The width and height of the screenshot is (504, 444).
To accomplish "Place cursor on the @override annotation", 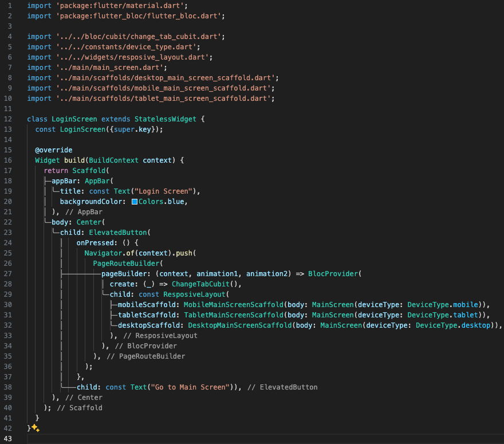I will pyautogui.click(x=53, y=150).
